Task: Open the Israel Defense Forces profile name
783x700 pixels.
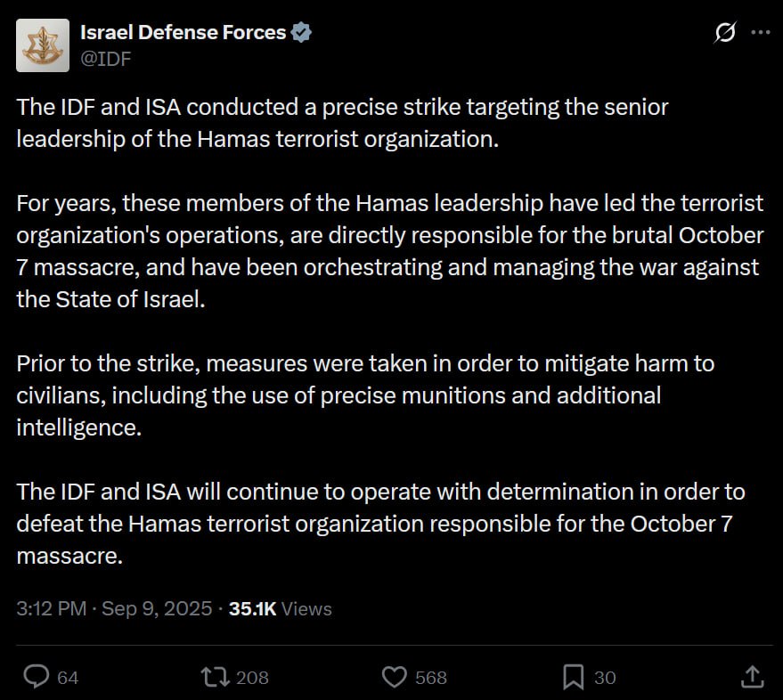Action: coord(183,32)
